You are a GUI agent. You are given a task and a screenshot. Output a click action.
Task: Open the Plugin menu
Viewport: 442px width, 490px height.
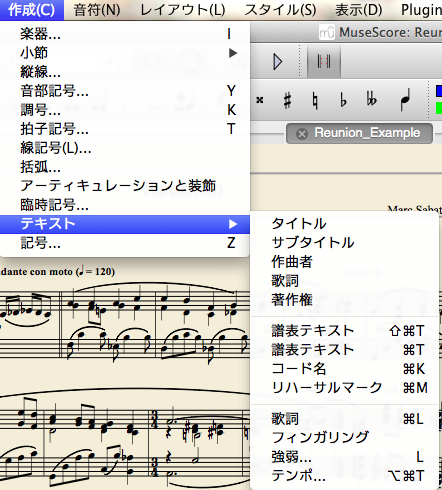(x=421, y=10)
